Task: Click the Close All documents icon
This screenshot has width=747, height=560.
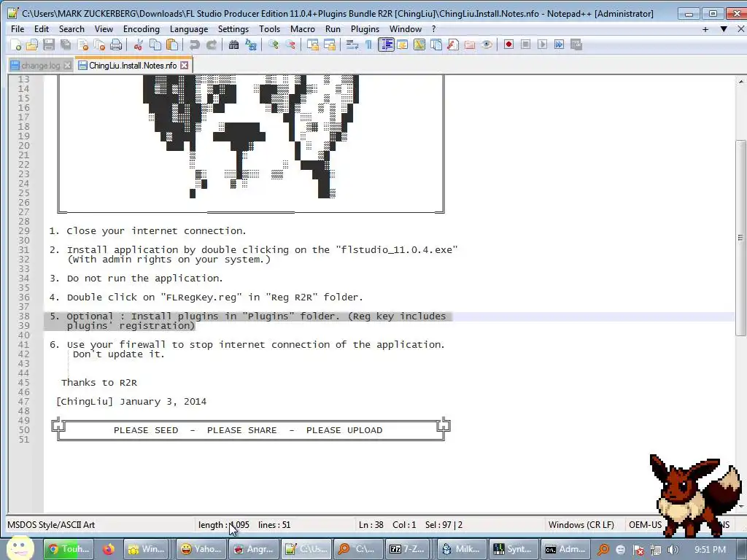Action: [x=99, y=44]
